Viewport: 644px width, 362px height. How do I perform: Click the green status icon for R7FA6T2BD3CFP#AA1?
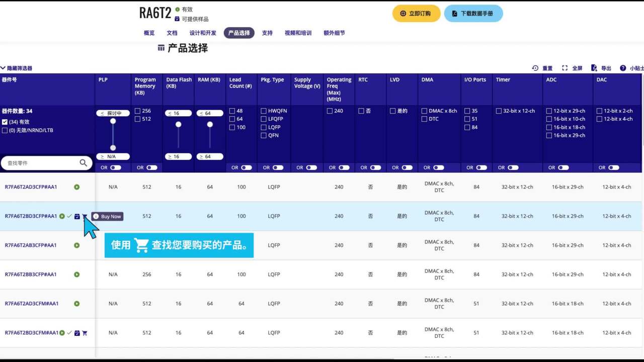pyautogui.click(x=62, y=216)
